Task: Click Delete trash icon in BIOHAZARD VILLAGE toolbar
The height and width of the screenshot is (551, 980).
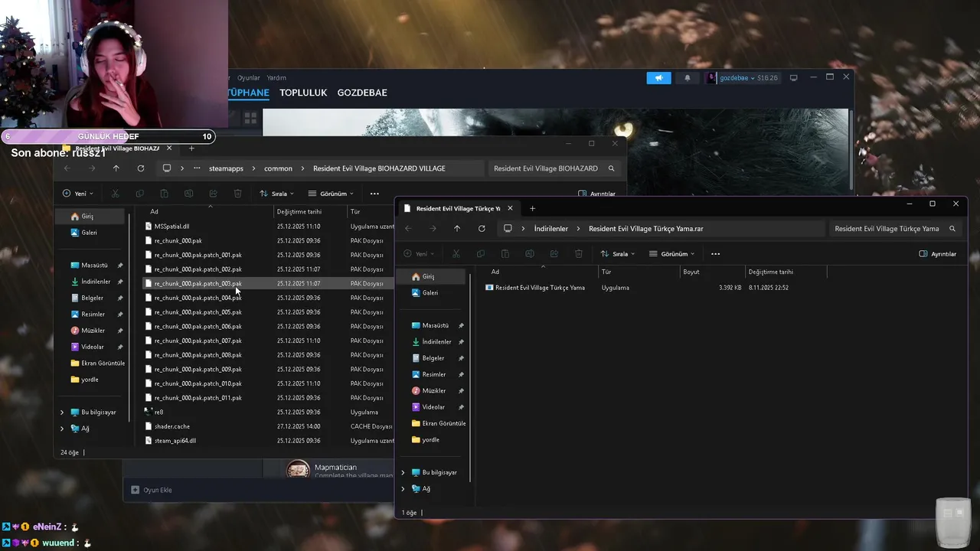Action: coord(238,194)
